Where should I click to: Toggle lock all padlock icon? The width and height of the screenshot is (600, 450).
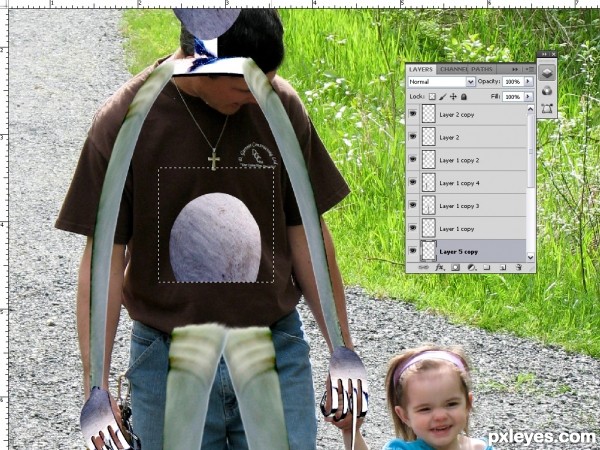463,96
